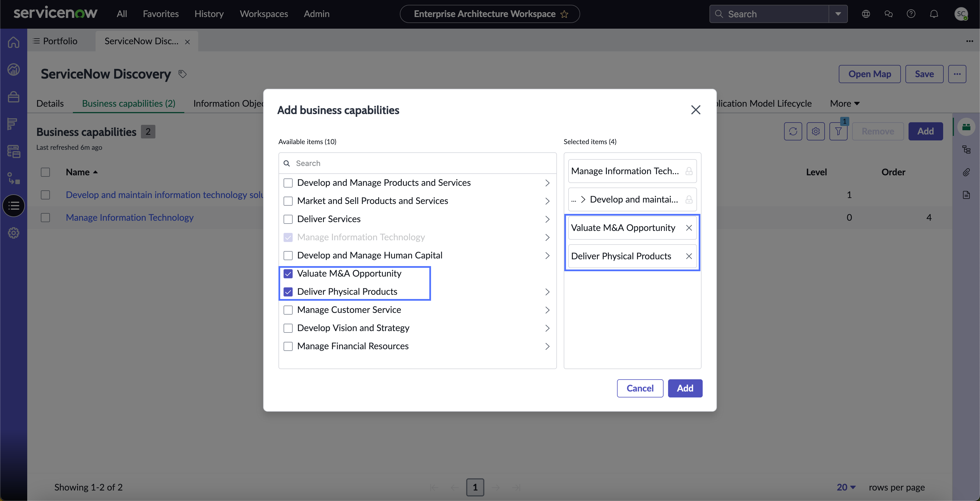Open the briefcase portfolio icon in sidebar
The height and width of the screenshot is (501, 980).
[14, 97]
